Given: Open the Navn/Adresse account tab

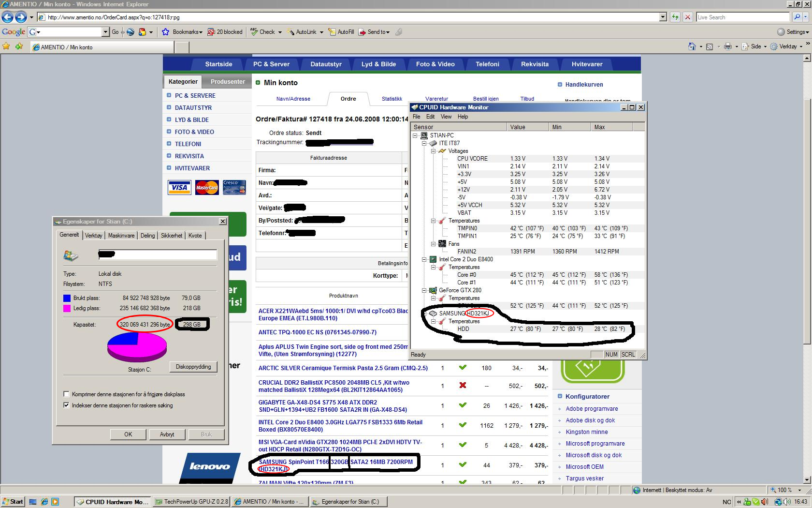Looking at the screenshot, I should click(x=293, y=99).
